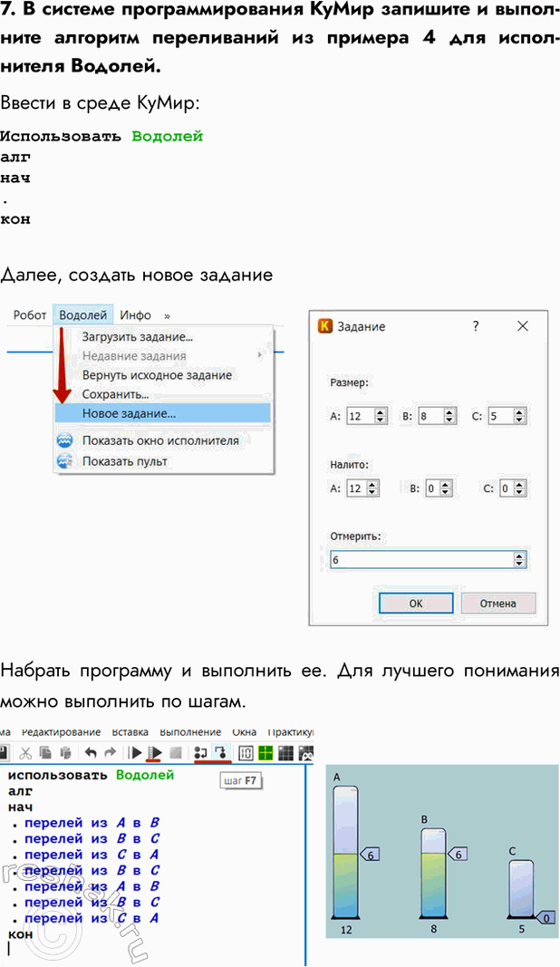Select the highlighted Новое задание... entry
Image resolution: width=560 pixels, height=967 pixels.
point(163,413)
